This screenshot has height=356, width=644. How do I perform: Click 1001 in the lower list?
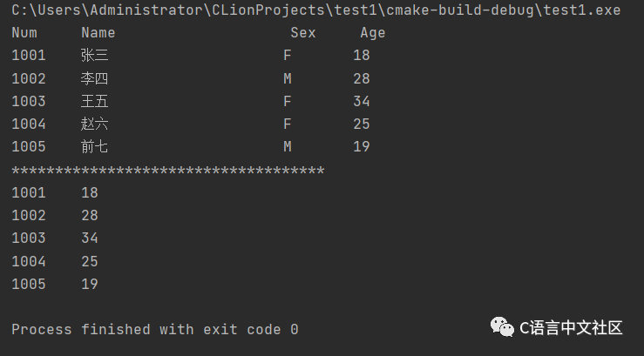coord(29,192)
